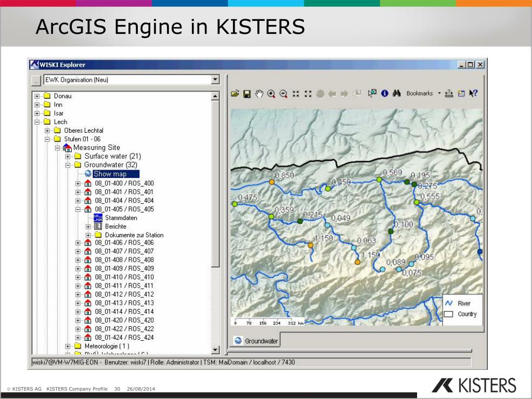The height and width of the screenshot is (399, 532).
Task: Select "08_01-408 / ROS_408" in tree
Action: 124,260
